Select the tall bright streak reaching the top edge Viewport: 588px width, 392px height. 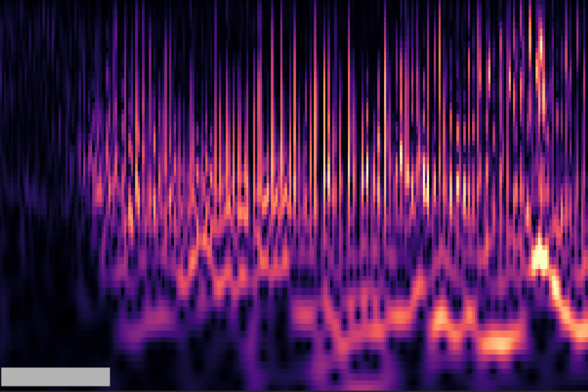[541, 47]
